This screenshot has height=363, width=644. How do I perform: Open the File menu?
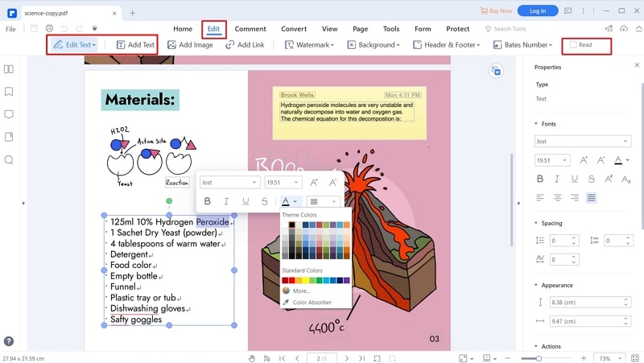click(x=10, y=29)
